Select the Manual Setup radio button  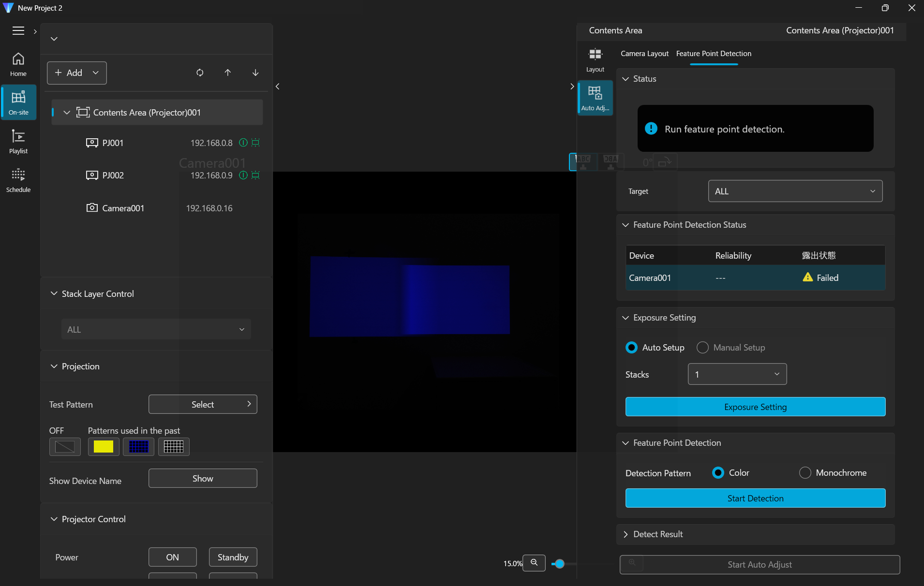702,348
